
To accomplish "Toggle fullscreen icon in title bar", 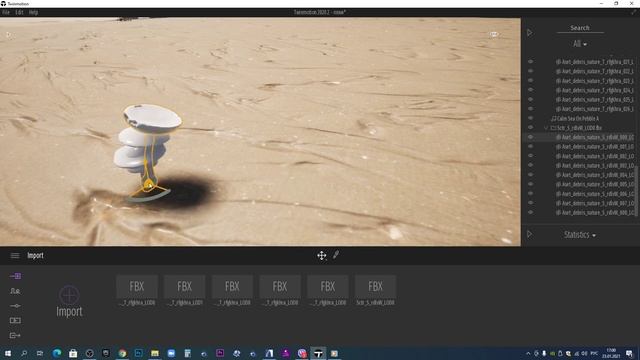I will tap(633, 12).
